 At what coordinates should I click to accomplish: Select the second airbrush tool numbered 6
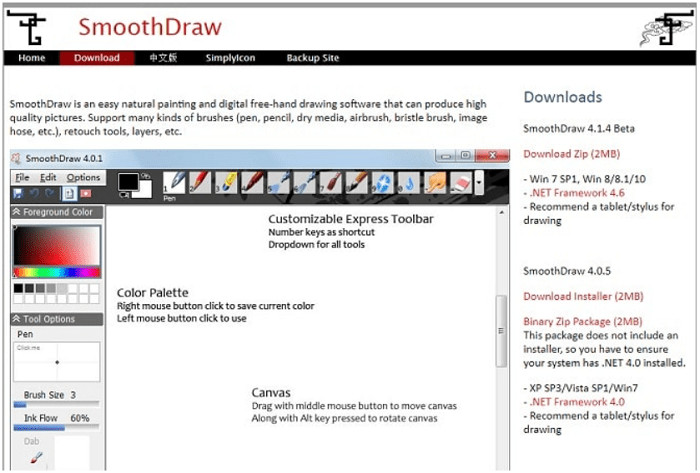pyautogui.click(x=305, y=183)
